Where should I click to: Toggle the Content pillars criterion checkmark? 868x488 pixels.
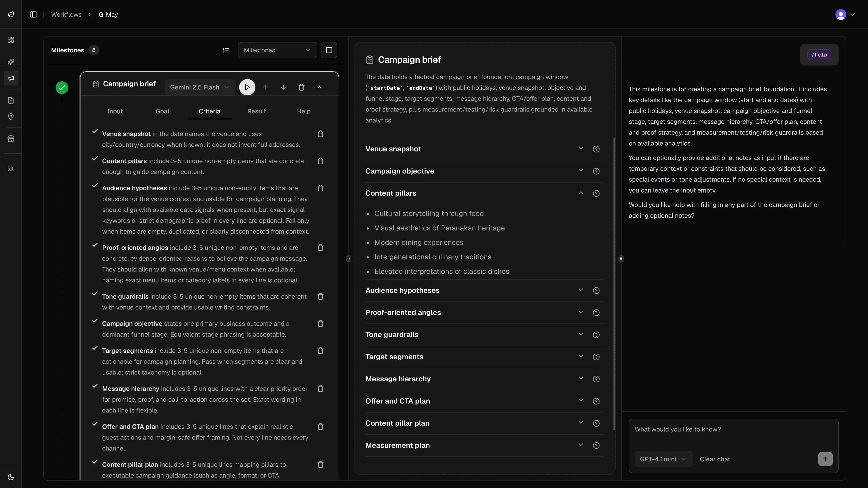pyautogui.click(x=95, y=158)
